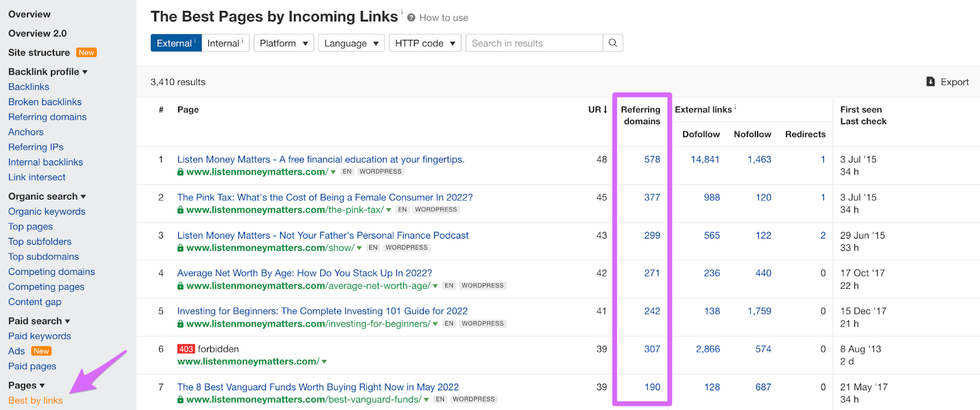Expand URL dropdown for listenmoneymatters.com/show/
The height and width of the screenshot is (410, 980).
(360, 248)
